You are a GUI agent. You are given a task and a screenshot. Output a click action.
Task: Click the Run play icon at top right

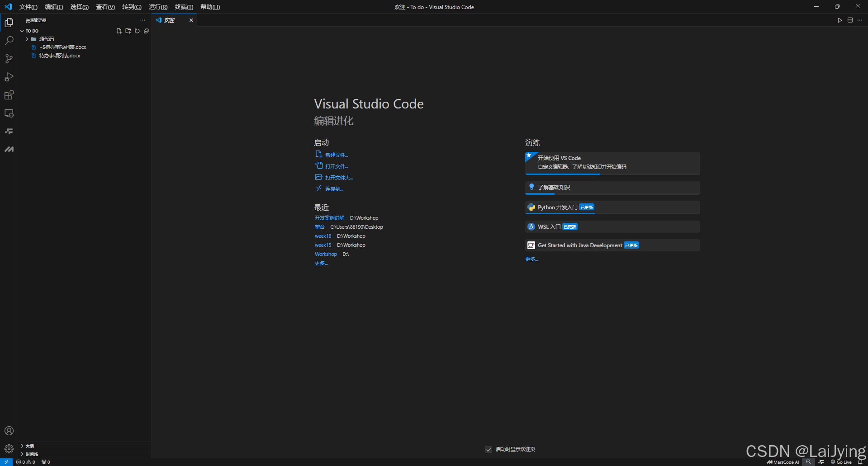tap(840, 20)
